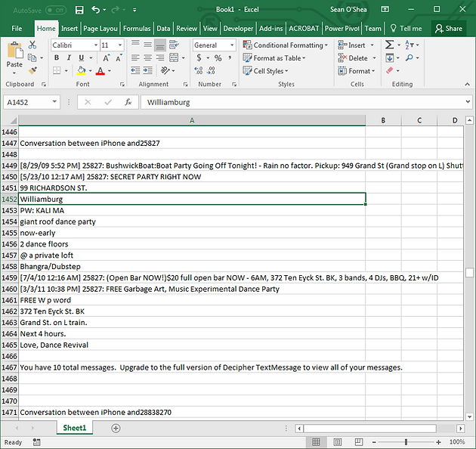This screenshot has height=449, width=476.
Task: Open the font size 11 dropdown
Action: coord(120,45)
